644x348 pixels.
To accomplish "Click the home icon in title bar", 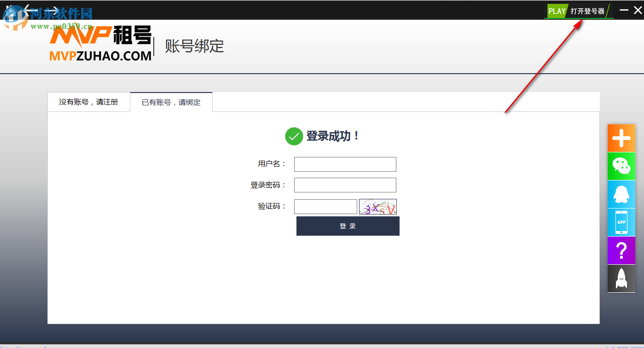I will 10,9.
